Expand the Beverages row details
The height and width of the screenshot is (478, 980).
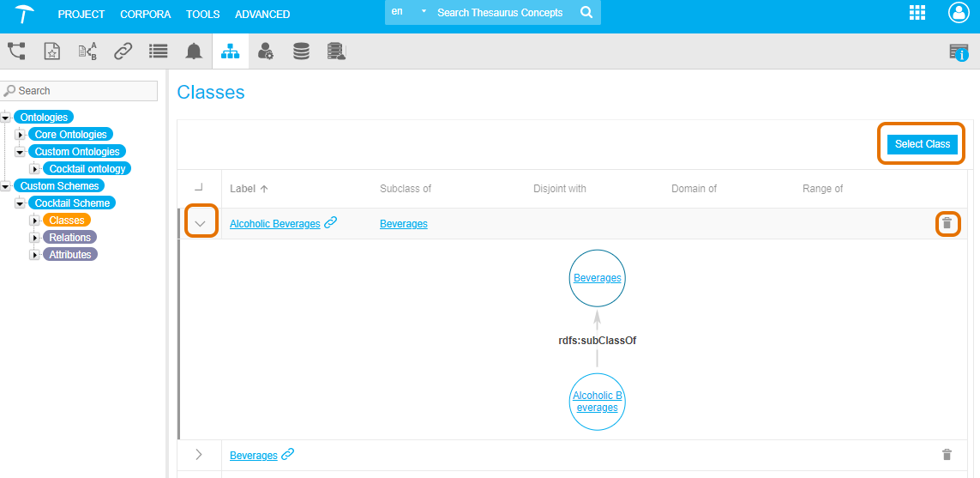click(199, 455)
